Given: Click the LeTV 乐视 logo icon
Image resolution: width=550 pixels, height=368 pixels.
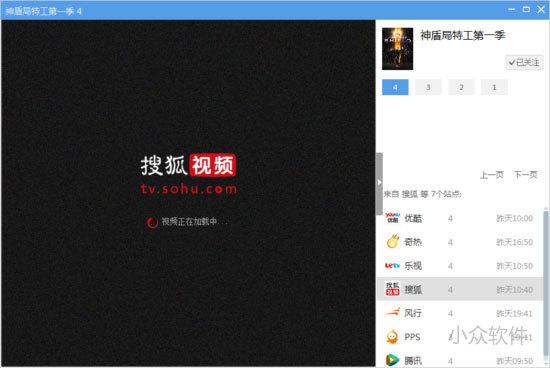Looking at the screenshot, I should (392, 266).
